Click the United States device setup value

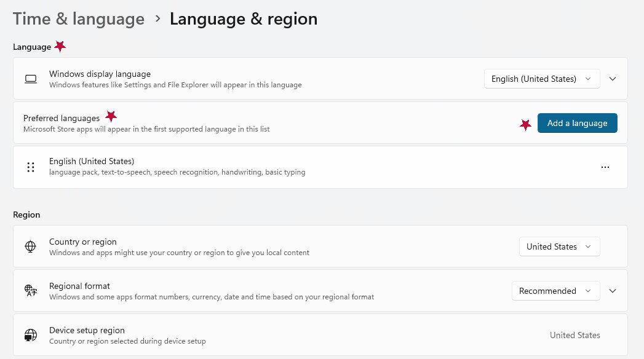(x=574, y=335)
